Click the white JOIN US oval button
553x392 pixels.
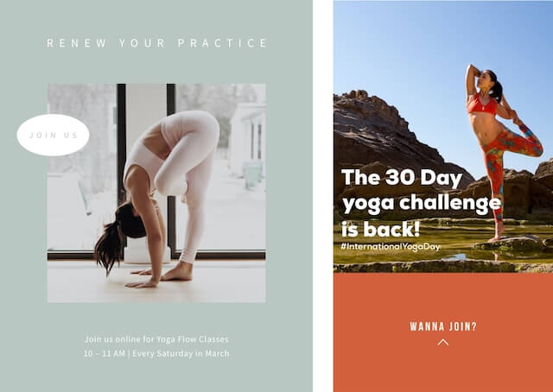coord(53,135)
